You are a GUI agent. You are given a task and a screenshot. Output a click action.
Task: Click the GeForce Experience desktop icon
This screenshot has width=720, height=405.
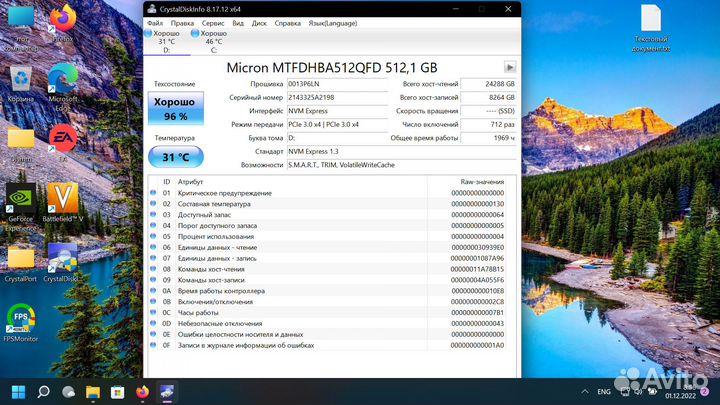click(21, 207)
